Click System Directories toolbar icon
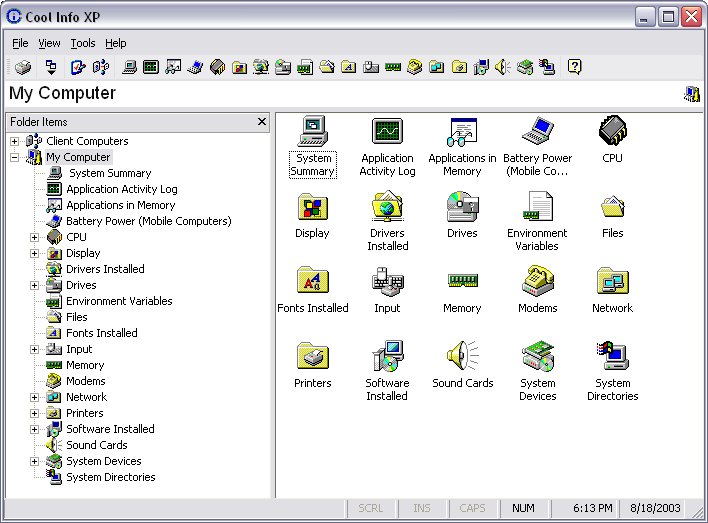This screenshot has width=708, height=523. click(x=547, y=67)
